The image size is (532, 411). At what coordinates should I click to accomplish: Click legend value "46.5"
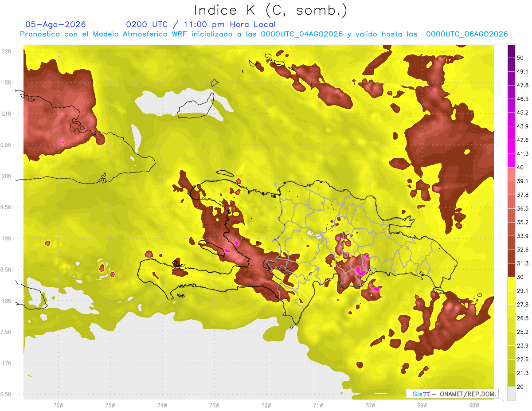(522, 99)
